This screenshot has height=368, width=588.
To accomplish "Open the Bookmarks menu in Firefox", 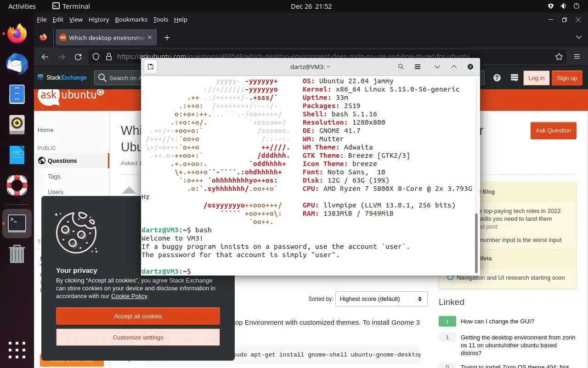I will 131,19.
